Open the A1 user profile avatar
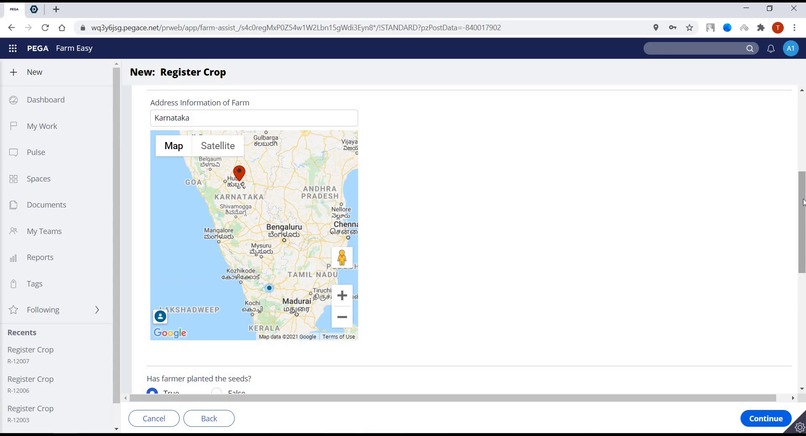806x436 pixels. (790, 48)
